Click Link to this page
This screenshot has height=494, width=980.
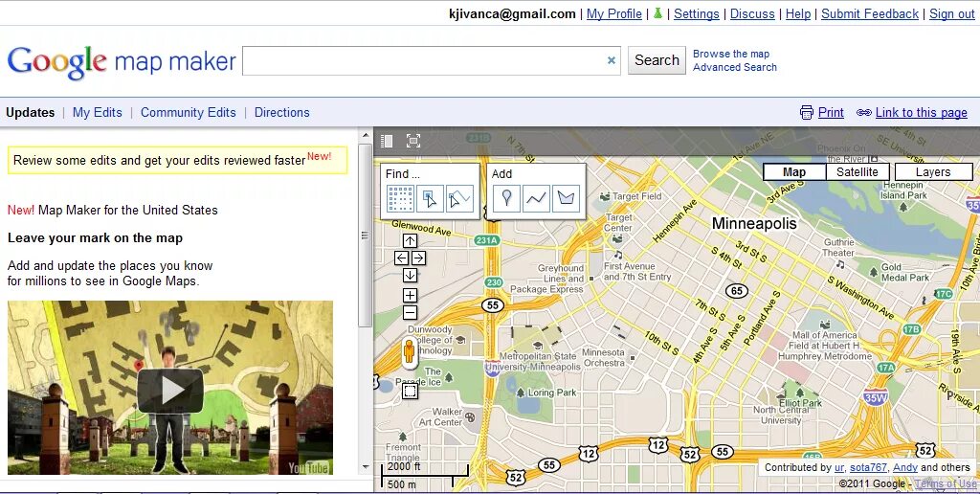pos(922,113)
